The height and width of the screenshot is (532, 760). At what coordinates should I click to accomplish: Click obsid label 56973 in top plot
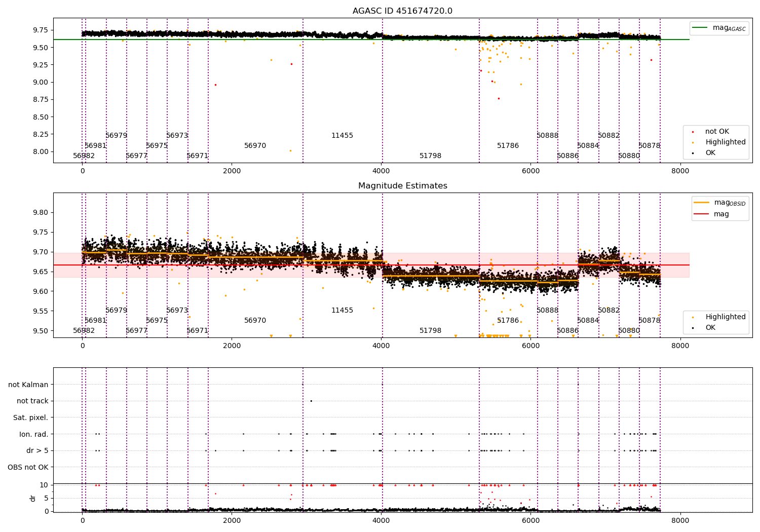(x=177, y=136)
